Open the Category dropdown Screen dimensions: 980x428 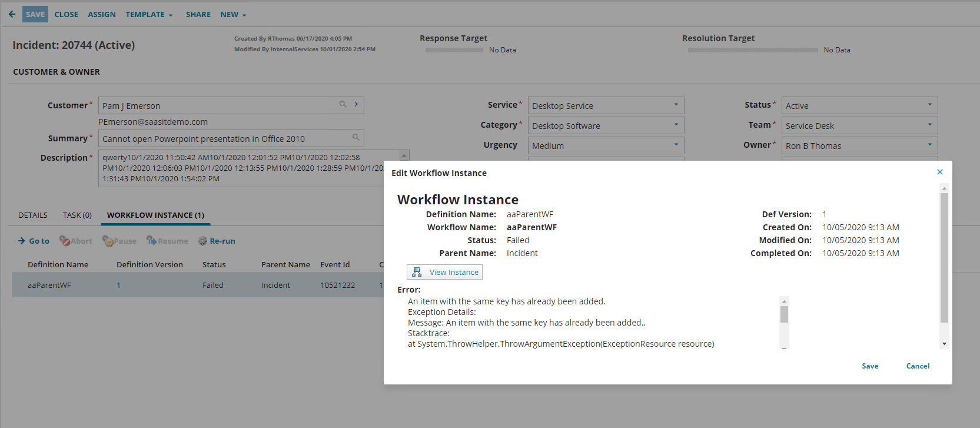pos(676,125)
